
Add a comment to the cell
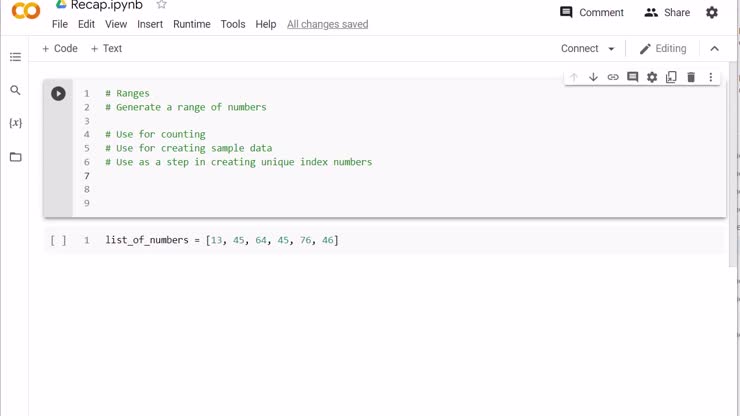[632, 77]
